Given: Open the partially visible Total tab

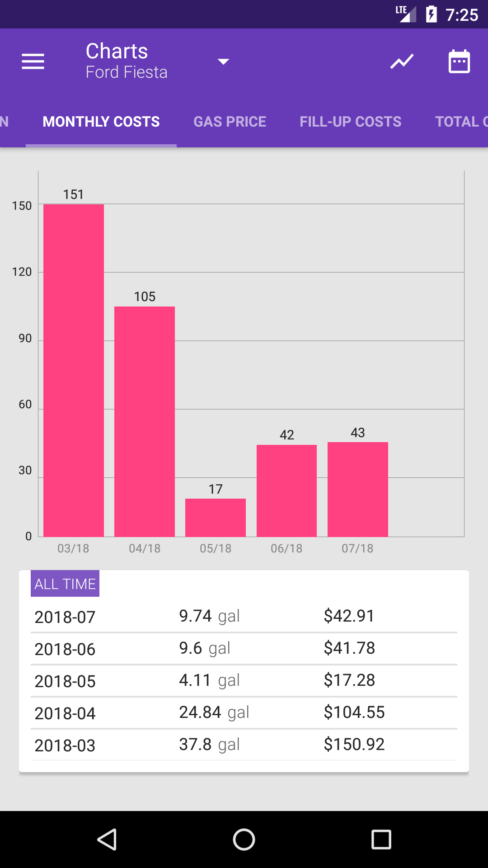Looking at the screenshot, I should (461, 122).
